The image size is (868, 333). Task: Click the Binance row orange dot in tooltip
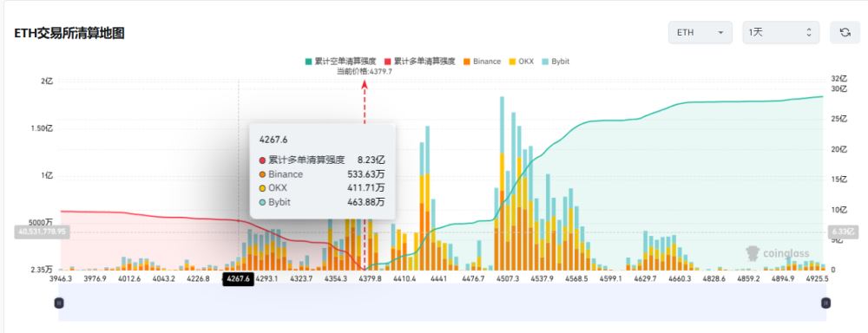[x=262, y=174]
